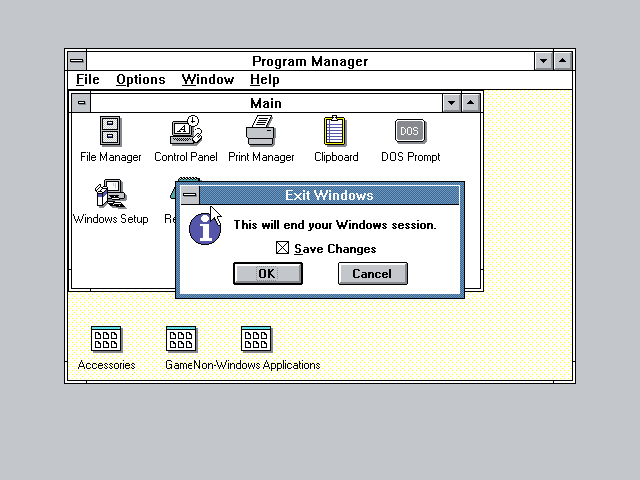Click the Main window title bar

pyautogui.click(x=266, y=102)
